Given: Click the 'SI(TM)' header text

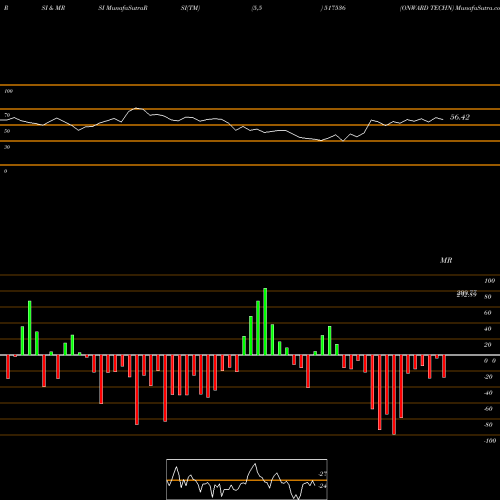Looking at the screenshot, I should [x=190, y=8].
